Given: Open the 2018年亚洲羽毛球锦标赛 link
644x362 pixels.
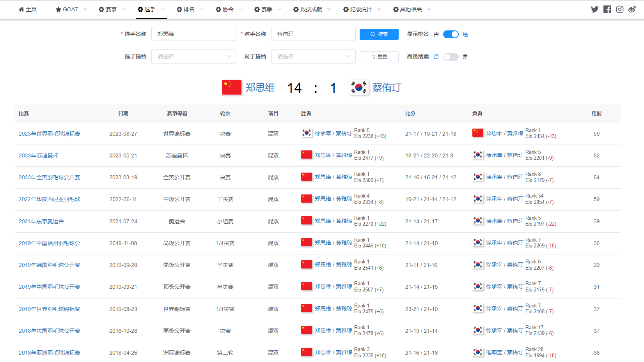Looking at the screenshot, I should (x=50, y=353).
